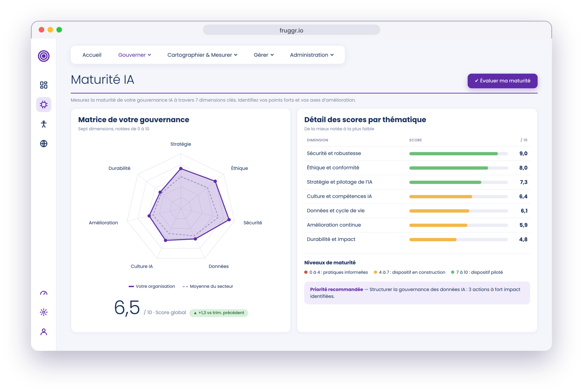Click the 9,0 score value
This screenshot has width=583, height=392.
pos(523,153)
